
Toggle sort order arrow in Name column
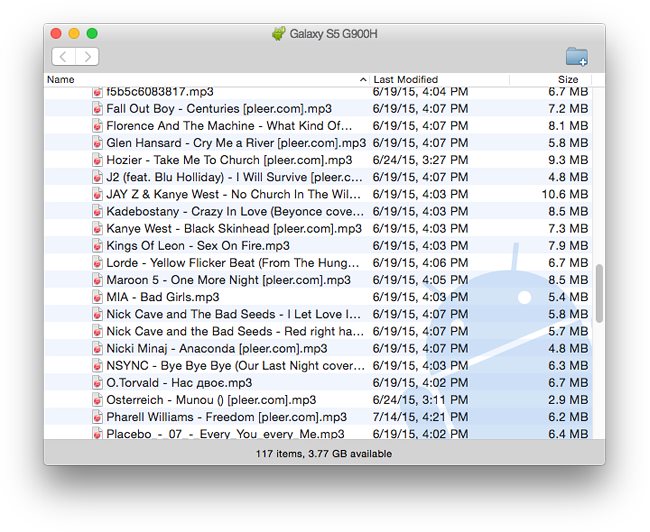363,80
